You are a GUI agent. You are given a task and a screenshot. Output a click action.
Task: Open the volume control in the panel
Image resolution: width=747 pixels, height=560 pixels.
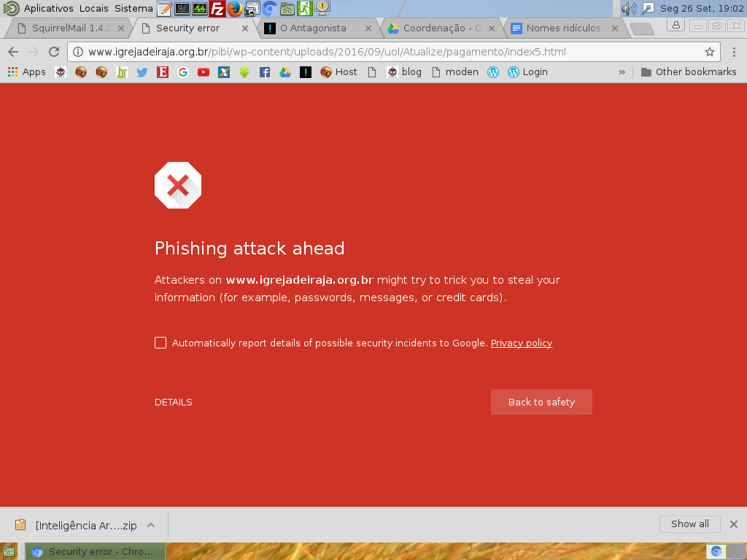(x=629, y=9)
